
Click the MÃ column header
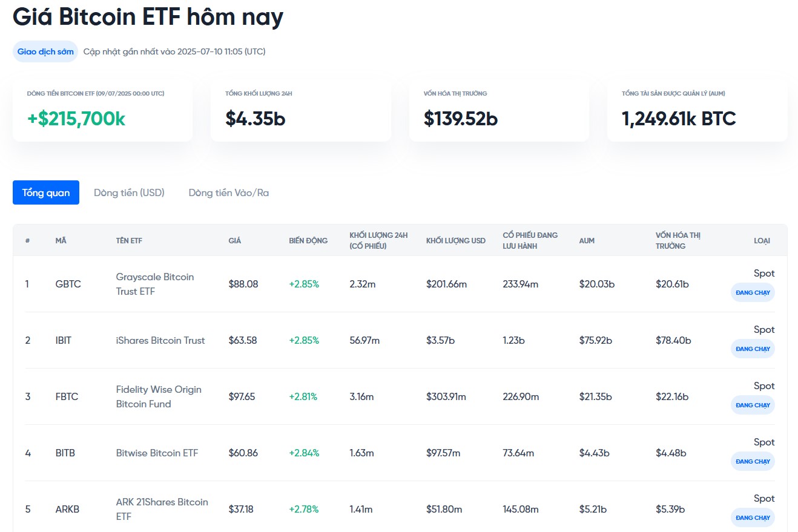(x=61, y=241)
